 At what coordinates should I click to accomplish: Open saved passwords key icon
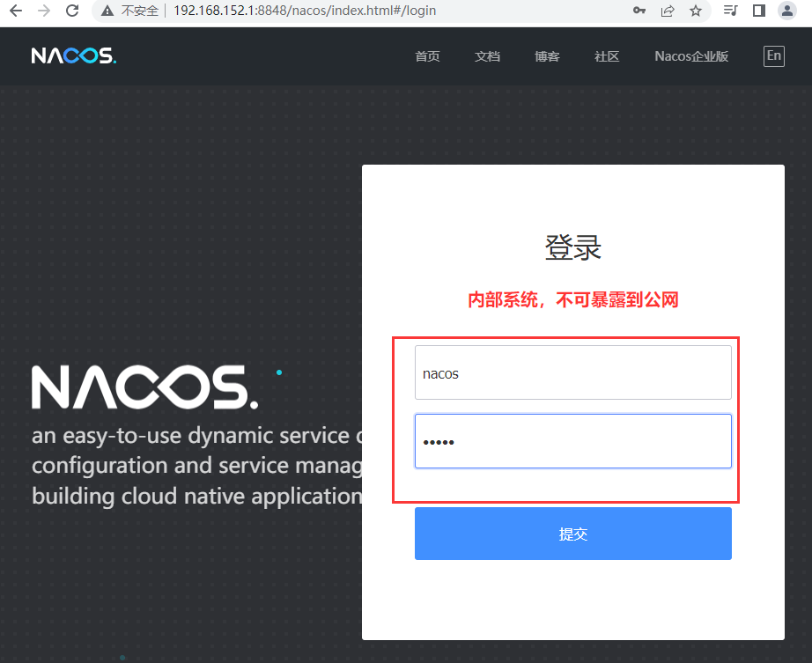tap(639, 11)
